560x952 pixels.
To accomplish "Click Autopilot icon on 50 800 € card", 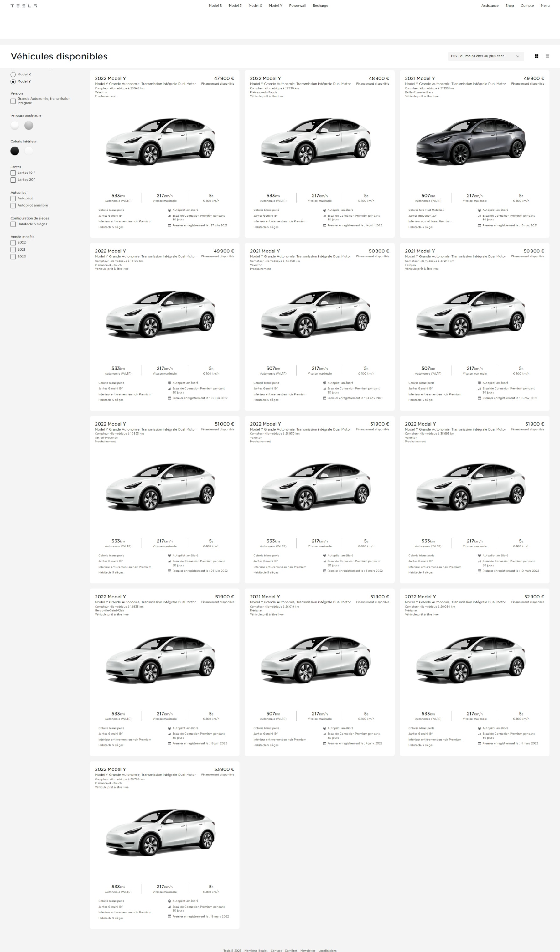I will tap(324, 383).
